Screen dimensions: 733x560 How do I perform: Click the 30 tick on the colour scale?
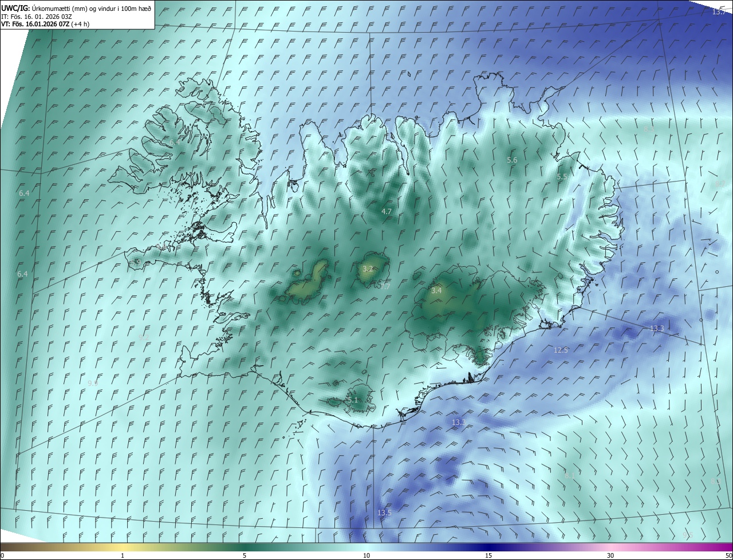[x=610, y=555]
